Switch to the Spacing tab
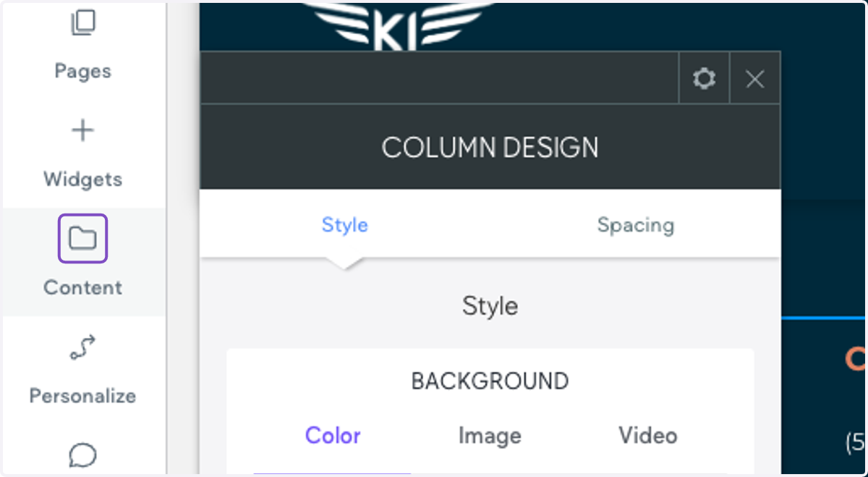 click(x=636, y=225)
